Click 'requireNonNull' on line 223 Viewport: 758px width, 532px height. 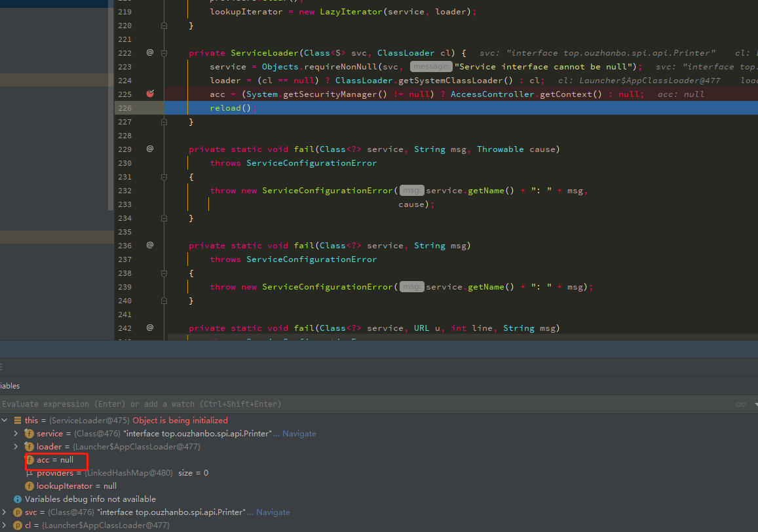coord(341,67)
